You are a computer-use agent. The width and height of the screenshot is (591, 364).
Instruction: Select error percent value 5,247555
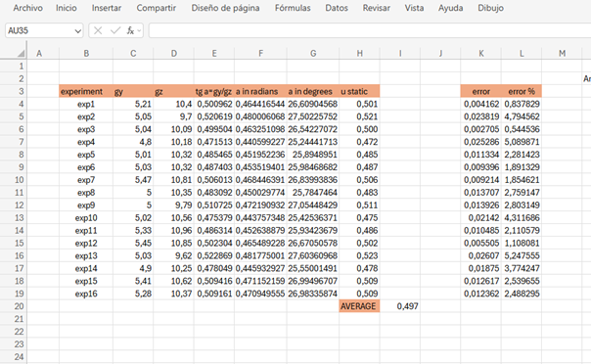point(522,255)
